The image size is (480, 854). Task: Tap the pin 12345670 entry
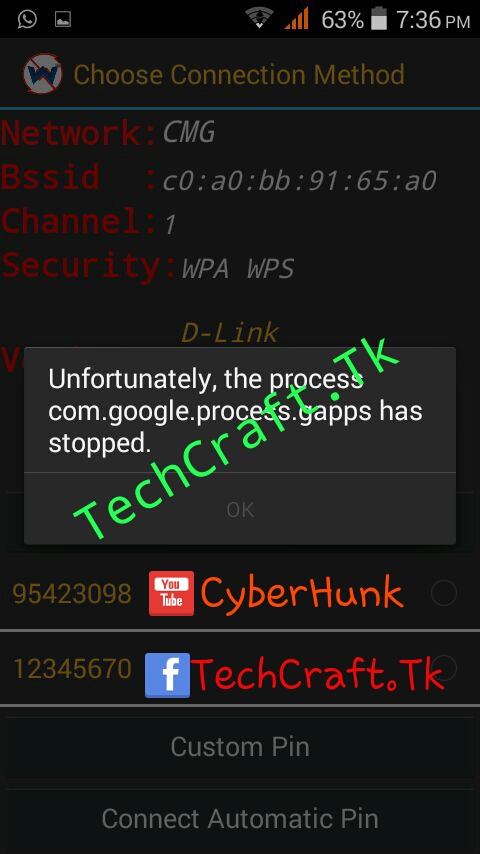(240, 668)
